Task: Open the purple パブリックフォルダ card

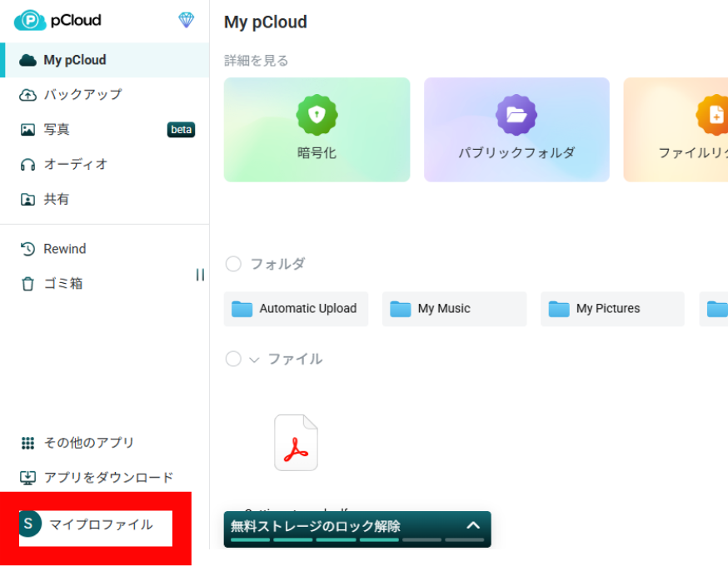Action: coord(516,130)
